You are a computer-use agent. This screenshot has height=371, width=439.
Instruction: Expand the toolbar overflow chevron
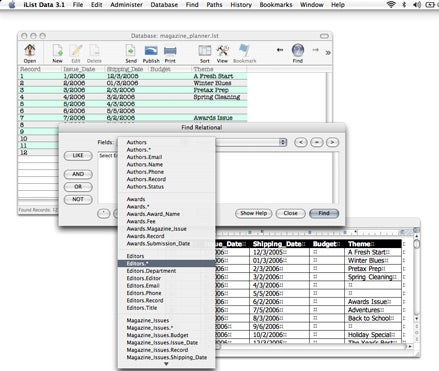pos(328,53)
